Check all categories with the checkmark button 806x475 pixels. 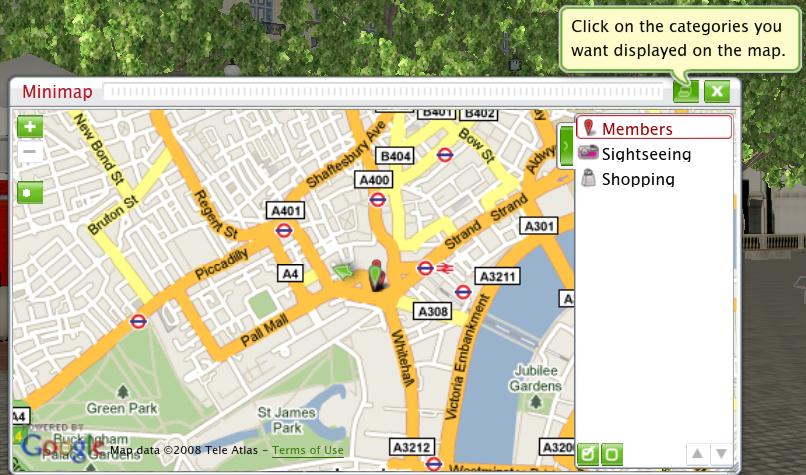588,454
